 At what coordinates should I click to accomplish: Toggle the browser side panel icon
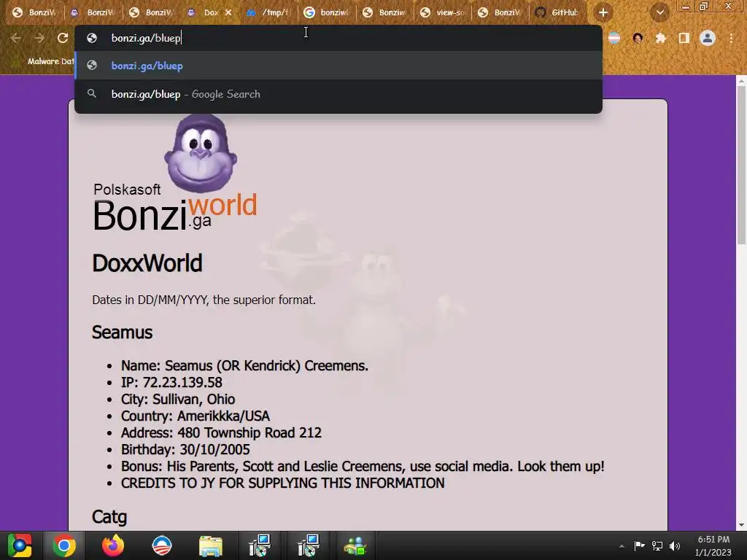[x=684, y=38]
